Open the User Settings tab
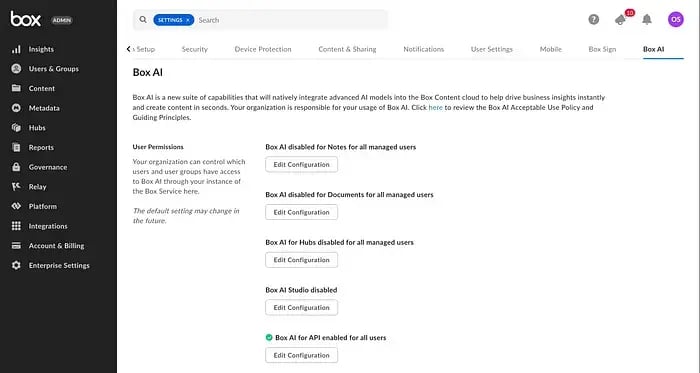 point(492,49)
